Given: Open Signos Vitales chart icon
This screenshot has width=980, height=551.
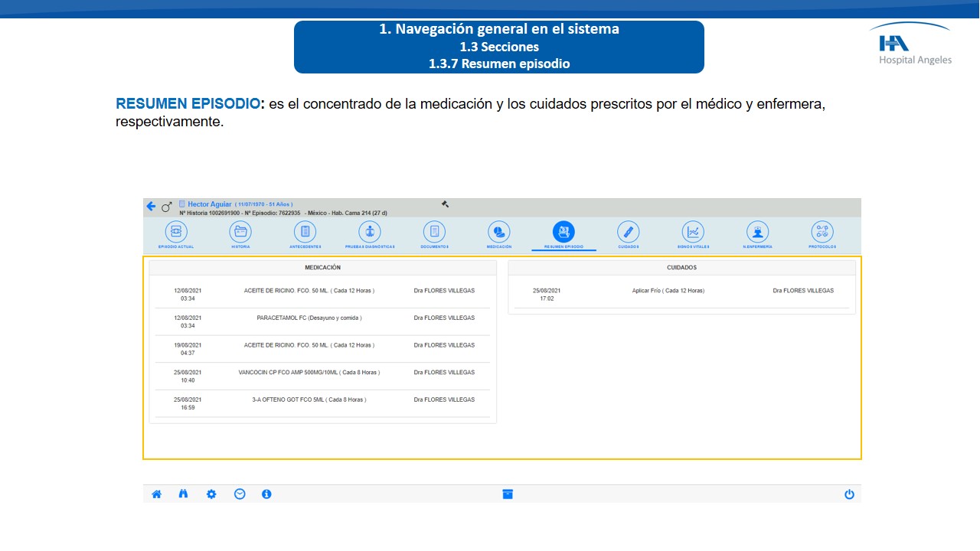Looking at the screenshot, I should [693, 232].
